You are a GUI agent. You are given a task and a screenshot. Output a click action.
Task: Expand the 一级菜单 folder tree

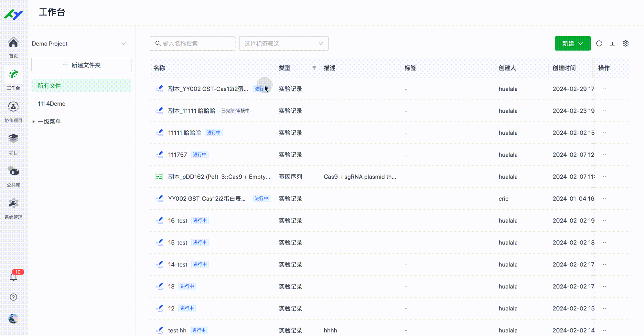[x=33, y=121]
